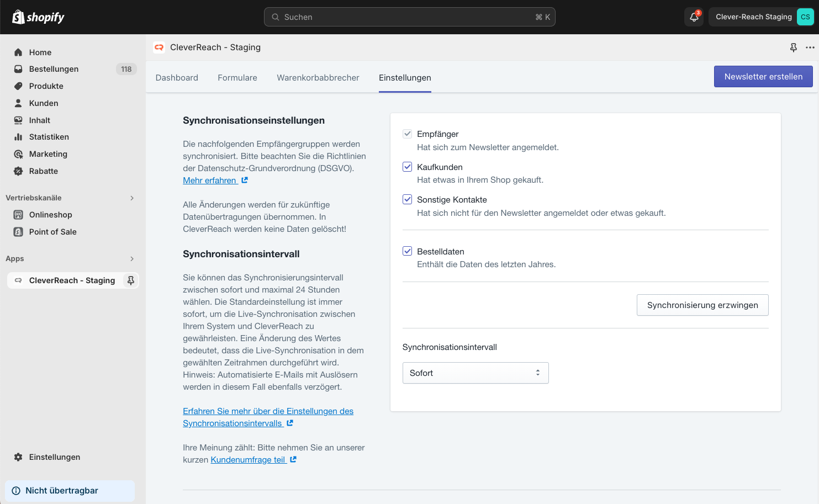The image size is (819, 504).
Task: Expand the Vertriebskanäle section chevron
Action: tap(132, 198)
